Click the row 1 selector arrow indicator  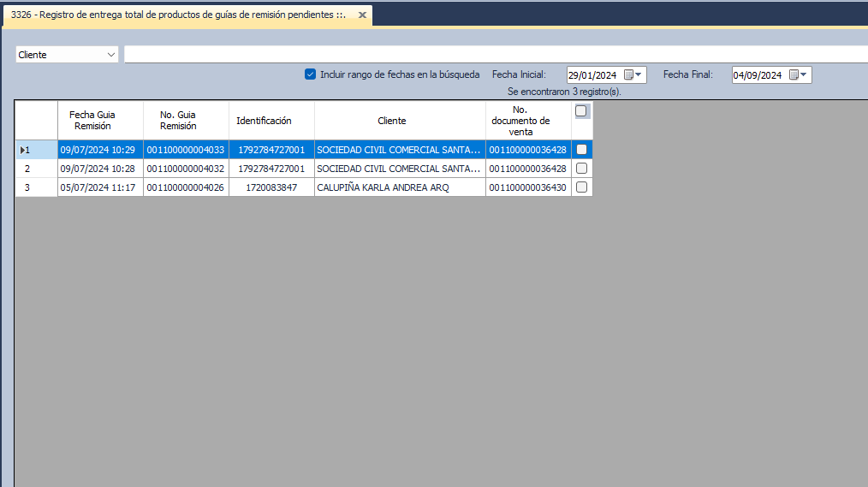click(x=23, y=151)
